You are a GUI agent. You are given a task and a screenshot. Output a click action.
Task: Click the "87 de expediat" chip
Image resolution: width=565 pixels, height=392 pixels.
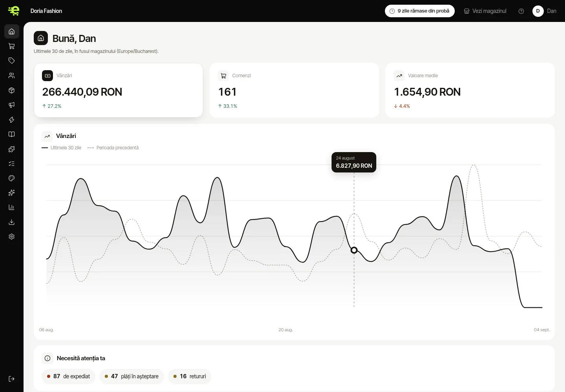point(68,376)
